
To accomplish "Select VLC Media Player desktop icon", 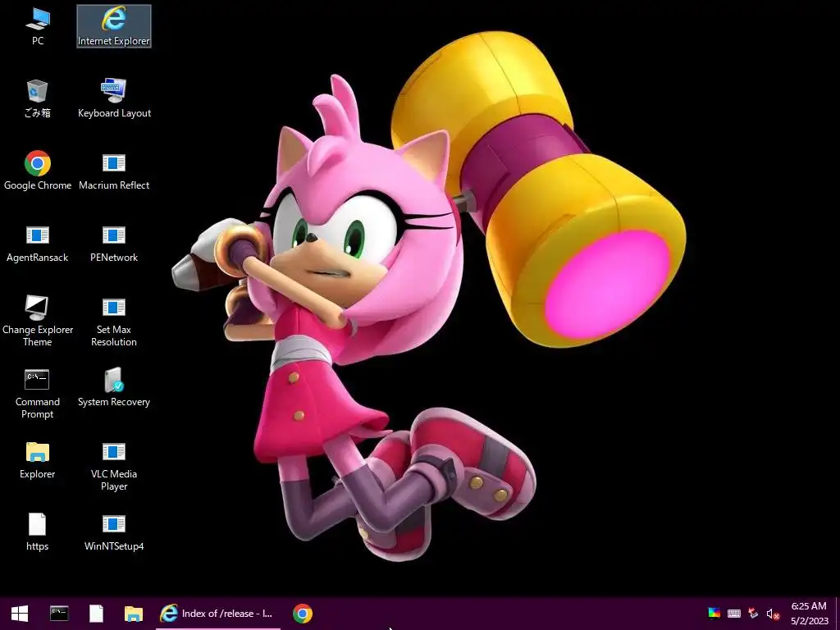I will (114, 466).
